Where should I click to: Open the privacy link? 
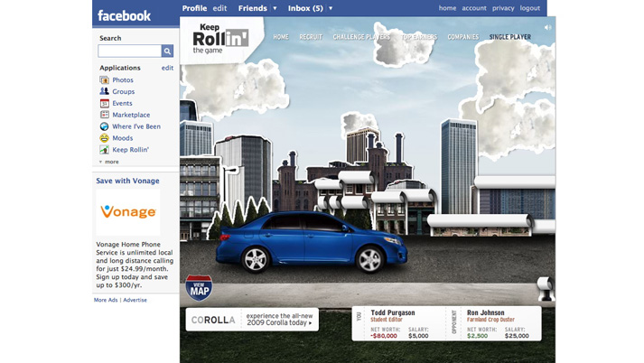(x=503, y=8)
